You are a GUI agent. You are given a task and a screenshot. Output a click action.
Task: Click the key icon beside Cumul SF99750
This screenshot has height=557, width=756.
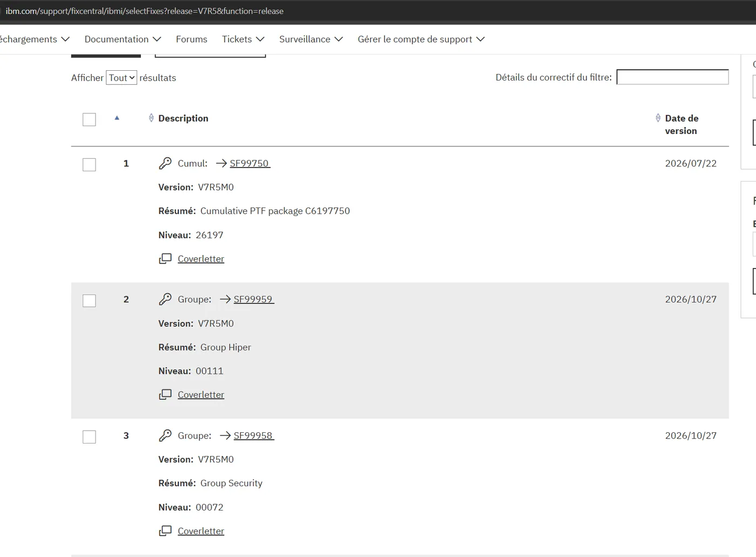click(165, 163)
